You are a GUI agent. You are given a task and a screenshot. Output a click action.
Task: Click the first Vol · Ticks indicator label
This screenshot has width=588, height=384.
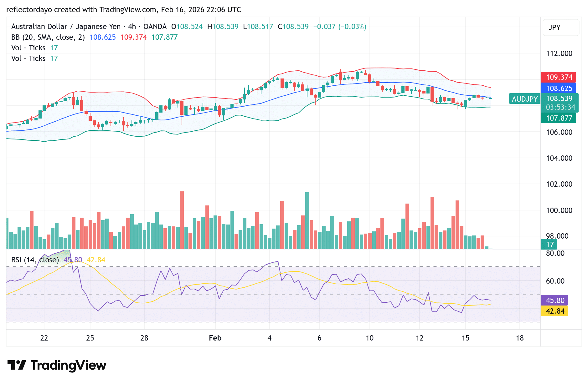[29, 48]
